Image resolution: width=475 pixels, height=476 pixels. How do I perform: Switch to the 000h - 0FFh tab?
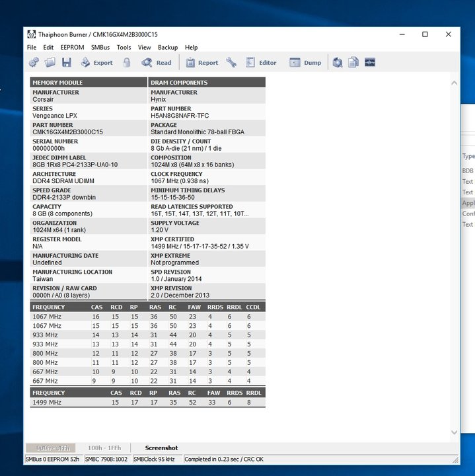coord(51,448)
